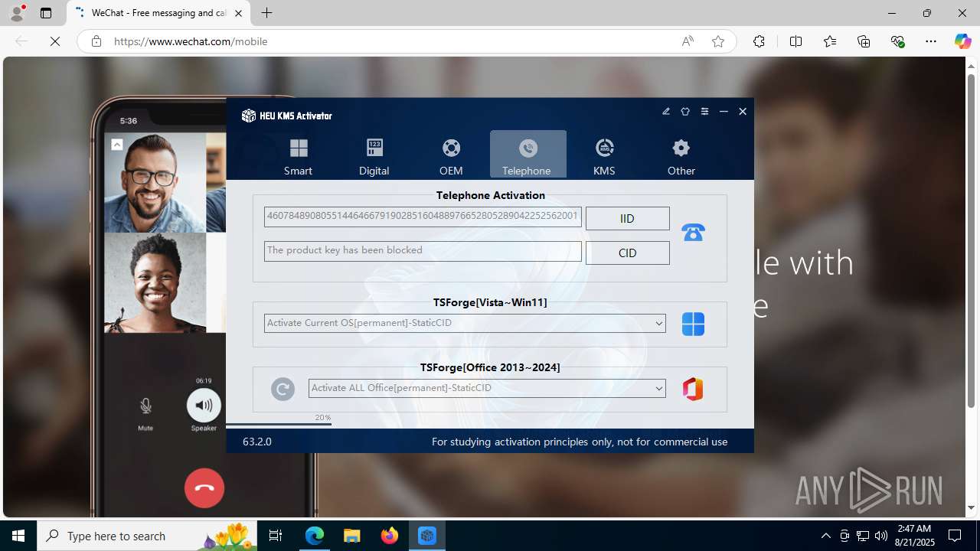Viewport: 980px width, 551px height.
Task: Open the Smart activation tab
Action: pyautogui.click(x=298, y=155)
